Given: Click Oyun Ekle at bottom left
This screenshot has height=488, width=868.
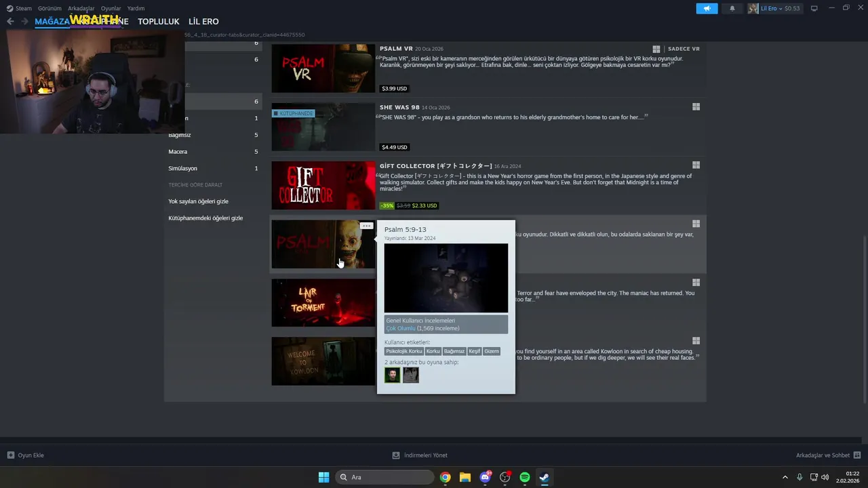Looking at the screenshot, I should pos(26,455).
